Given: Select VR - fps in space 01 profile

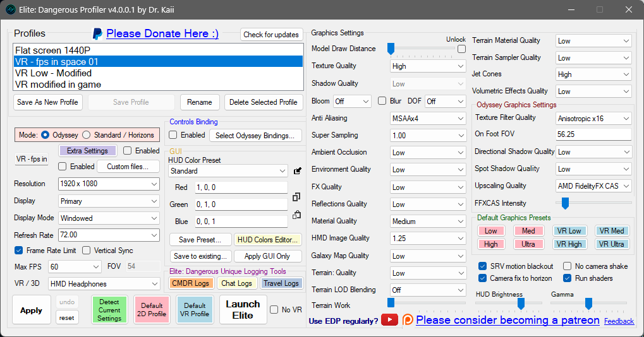Looking at the screenshot, I should pyautogui.click(x=158, y=61).
